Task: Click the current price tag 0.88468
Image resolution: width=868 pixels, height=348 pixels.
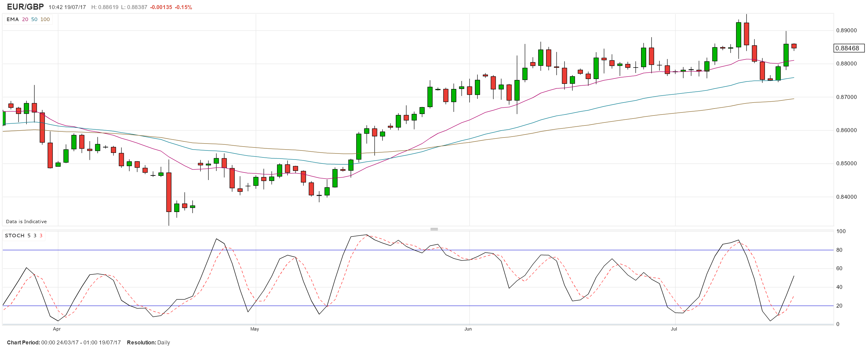Action: coord(849,48)
